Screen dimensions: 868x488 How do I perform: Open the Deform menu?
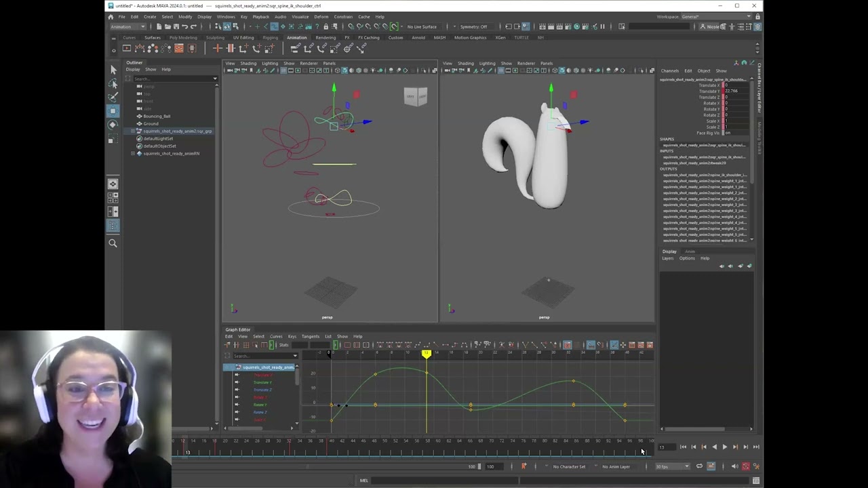click(321, 16)
